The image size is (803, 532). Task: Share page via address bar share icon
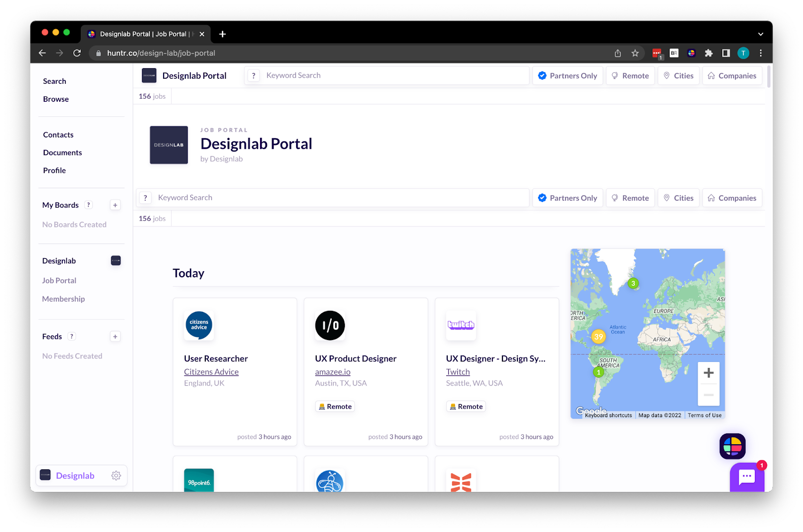tap(618, 53)
